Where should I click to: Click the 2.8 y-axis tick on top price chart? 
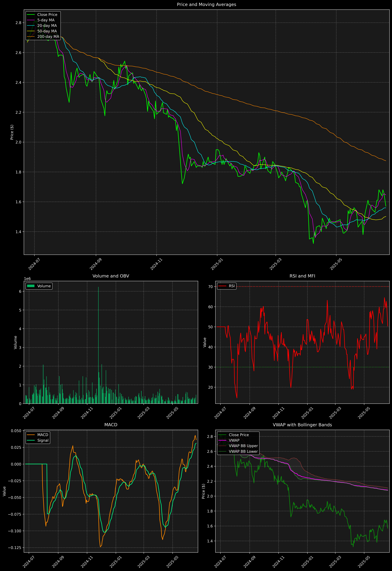(x=18, y=23)
